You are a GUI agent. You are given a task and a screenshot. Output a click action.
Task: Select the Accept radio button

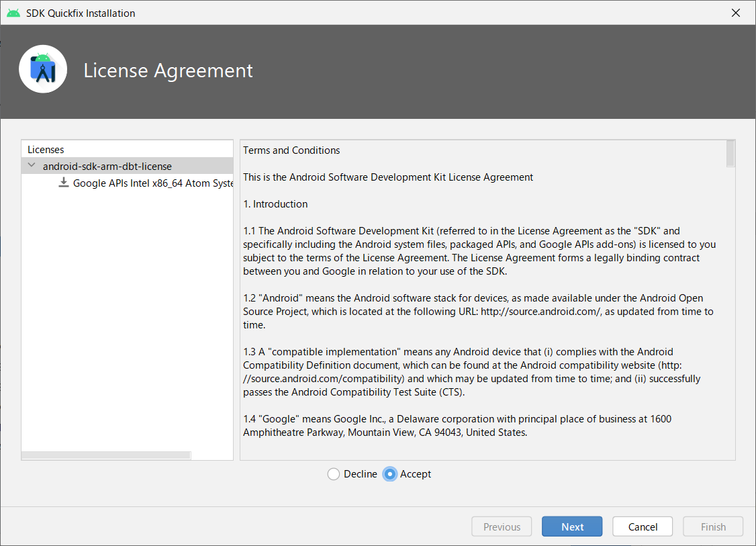tap(390, 473)
